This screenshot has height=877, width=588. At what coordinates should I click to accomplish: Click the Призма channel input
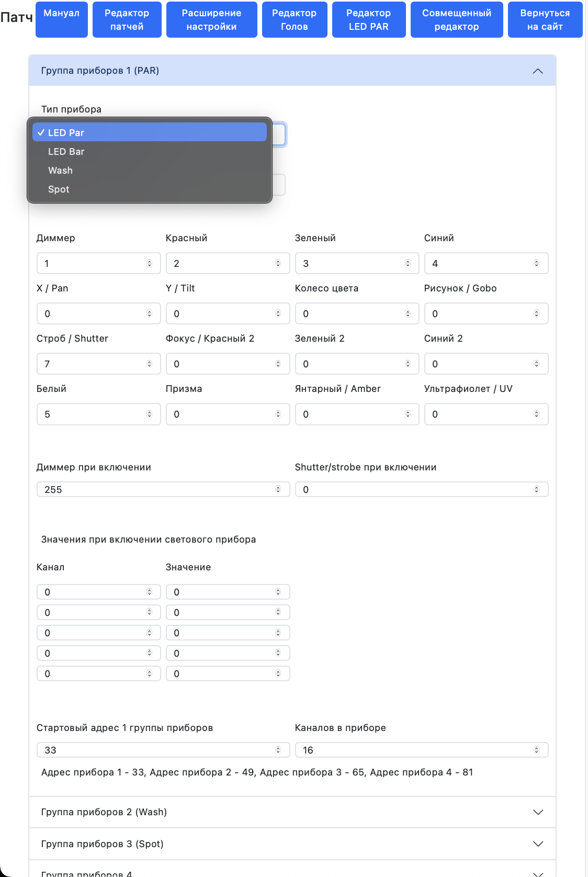pyautogui.click(x=228, y=414)
